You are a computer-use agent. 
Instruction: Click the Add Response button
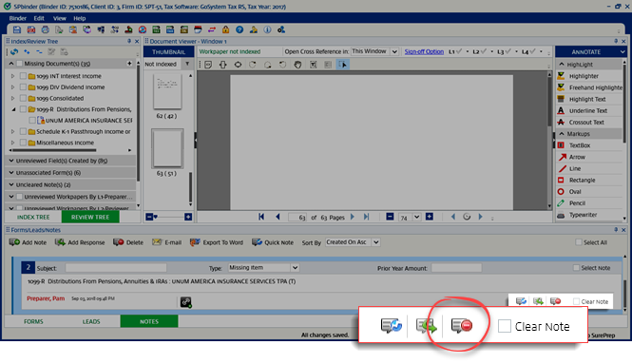[x=80, y=242]
